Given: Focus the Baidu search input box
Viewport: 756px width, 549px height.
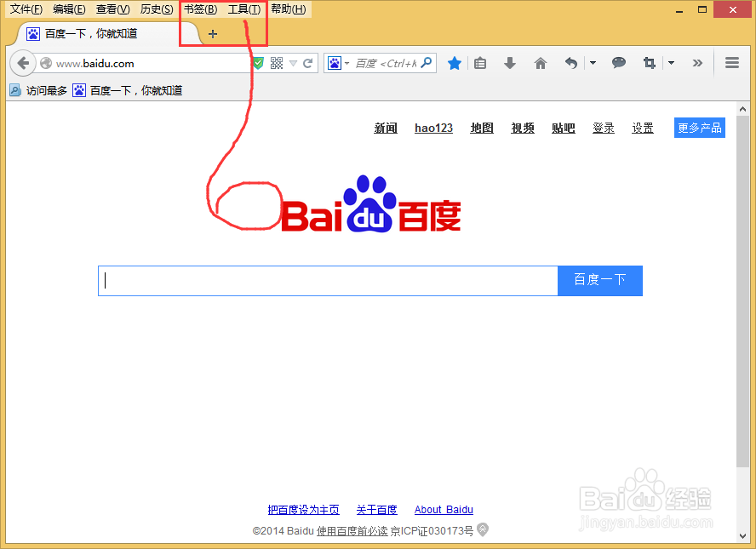Looking at the screenshot, I should [328, 281].
